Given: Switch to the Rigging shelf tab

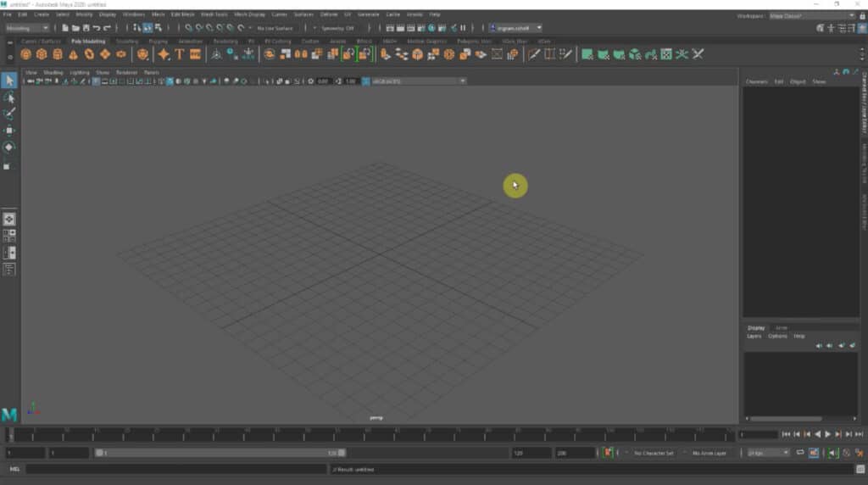Looking at the screenshot, I should (x=158, y=41).
